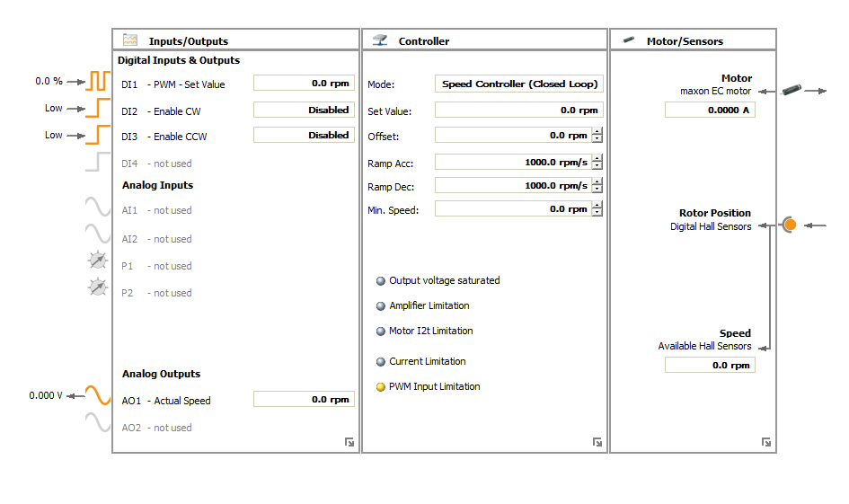Click the maxon EC motor icon
The height and width of the screenshot is (504, 849).
point(792,90)
